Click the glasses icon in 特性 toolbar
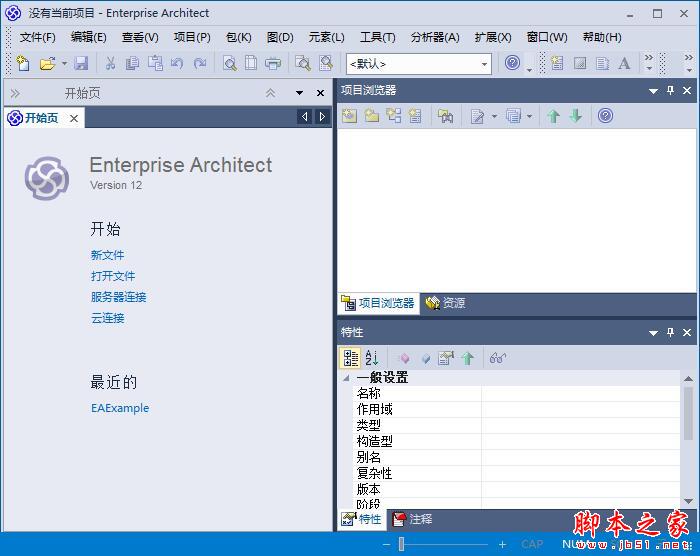The image size is (700, 556). coord(498,358)
